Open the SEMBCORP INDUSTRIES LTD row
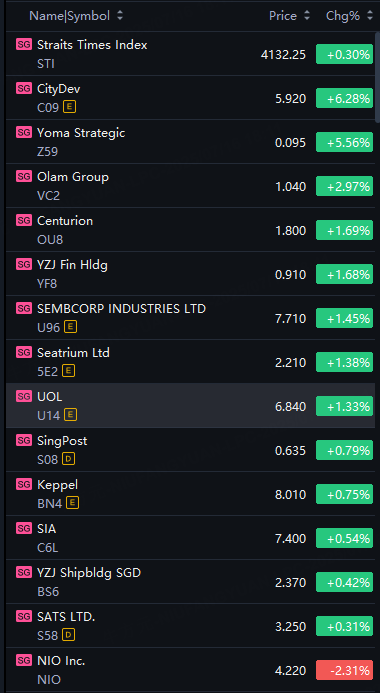Image resolution: width=380 pixels, height=693 pixels. [190, 318]
